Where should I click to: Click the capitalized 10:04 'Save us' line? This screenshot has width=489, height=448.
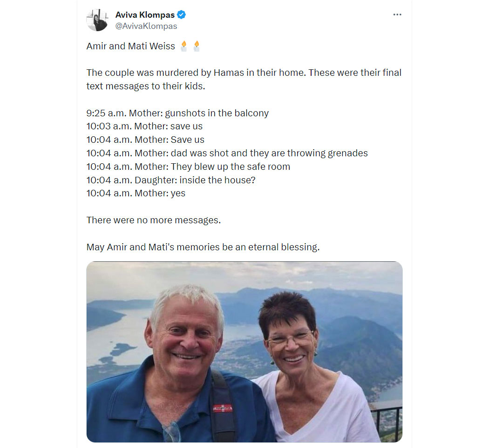[145, 140]
